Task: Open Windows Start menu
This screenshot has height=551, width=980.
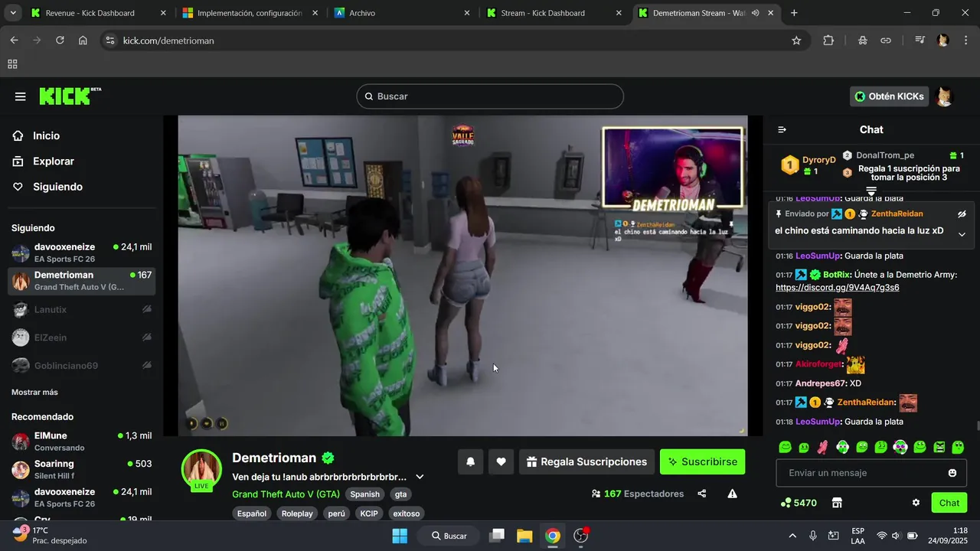Action: point(400,536)
